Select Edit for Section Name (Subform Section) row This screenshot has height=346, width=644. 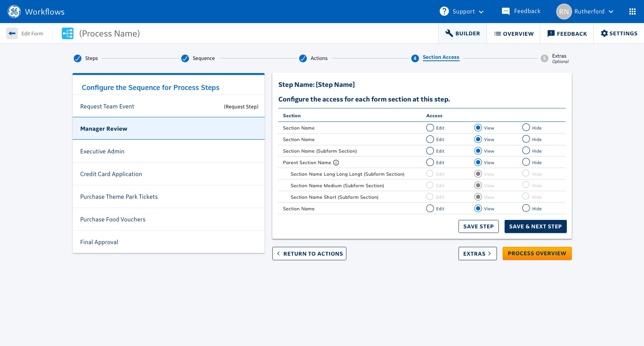point(430,151)
